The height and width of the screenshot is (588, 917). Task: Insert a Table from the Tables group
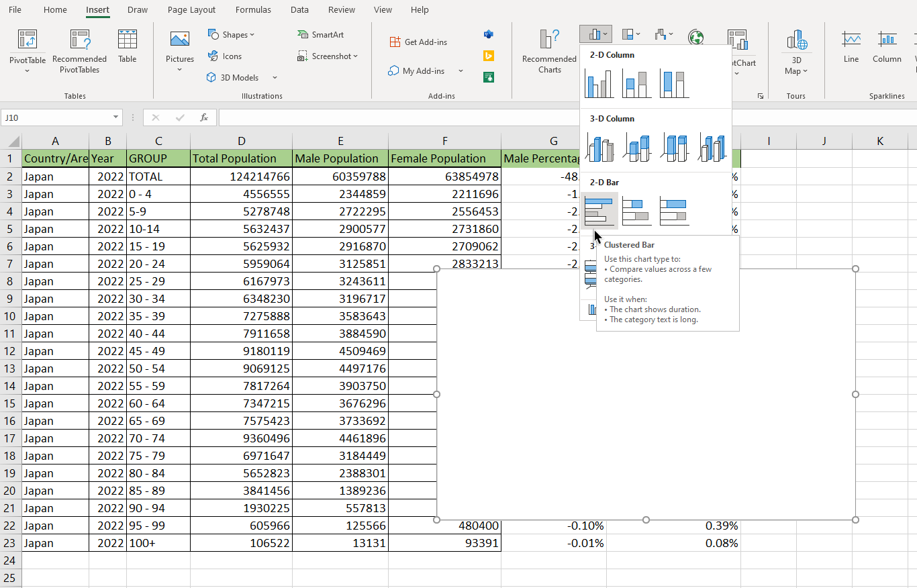tap(127, 50)
